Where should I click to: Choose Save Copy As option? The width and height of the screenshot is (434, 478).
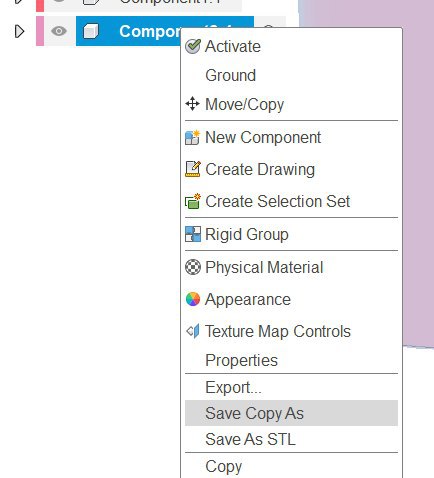(291, 413)
